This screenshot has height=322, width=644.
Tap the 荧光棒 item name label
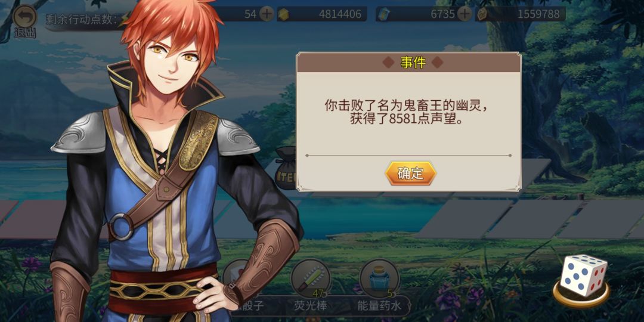click(310, 306)
